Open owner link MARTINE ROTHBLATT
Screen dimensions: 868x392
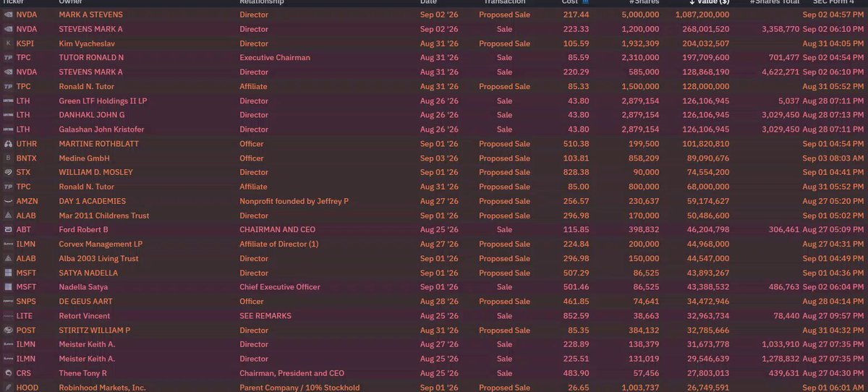click(99, 144)
